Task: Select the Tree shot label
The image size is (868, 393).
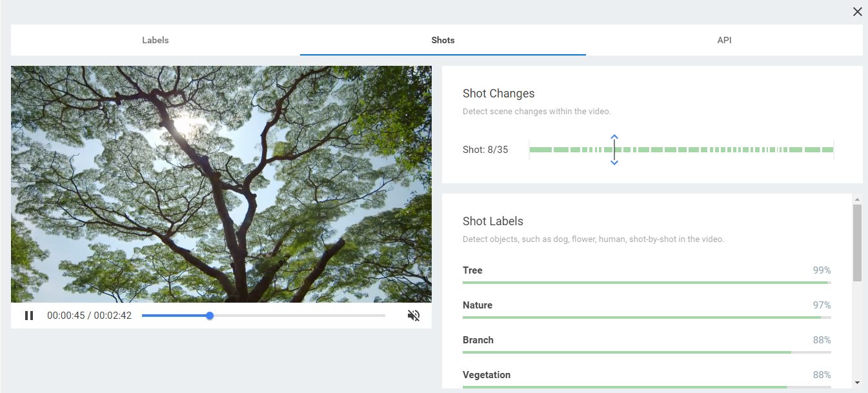Action: point(472,270)
